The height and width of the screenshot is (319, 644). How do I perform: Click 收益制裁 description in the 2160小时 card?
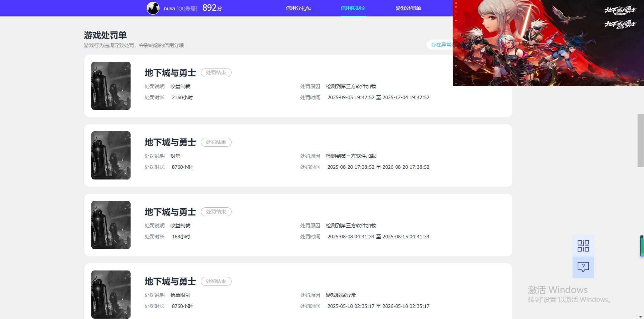[x=180, y=86]
